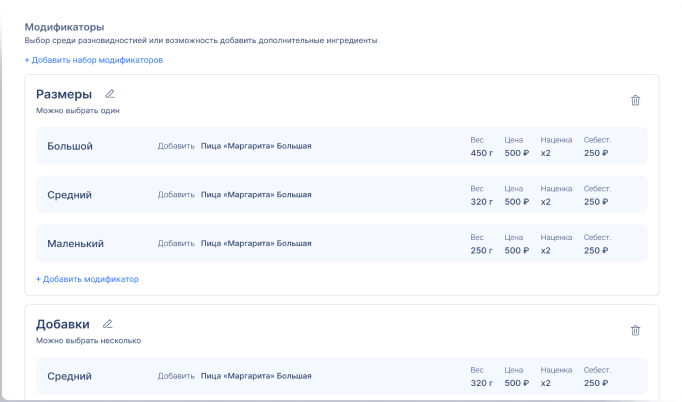The height and width of the screenshot is (402, 682).
Task: Select the Большой modifier name
Action: click(70, 146)
